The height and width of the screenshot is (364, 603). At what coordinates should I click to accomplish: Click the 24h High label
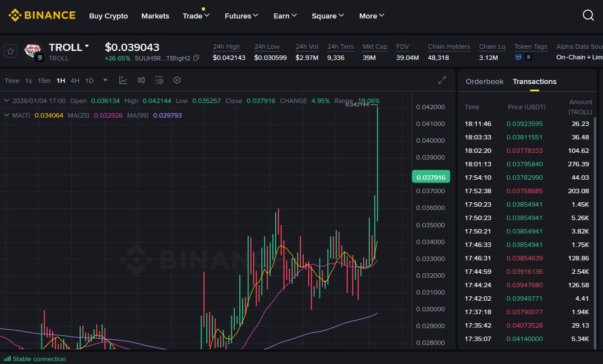point(226,46)
